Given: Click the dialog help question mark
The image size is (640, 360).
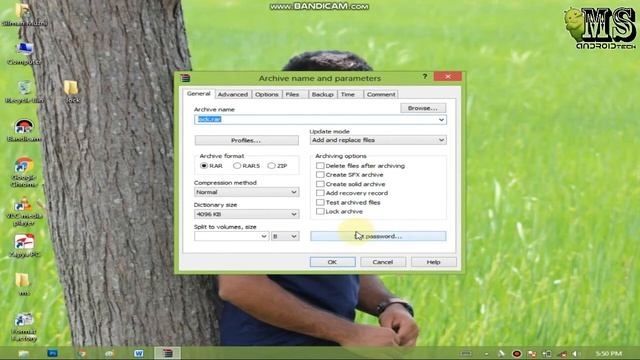Looking at the screenshot, I should pyautogui.click(x=425, y=76).
